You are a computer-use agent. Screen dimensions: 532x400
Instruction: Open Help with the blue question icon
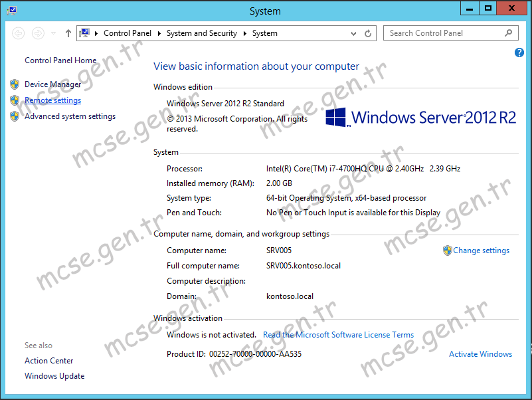519,52
